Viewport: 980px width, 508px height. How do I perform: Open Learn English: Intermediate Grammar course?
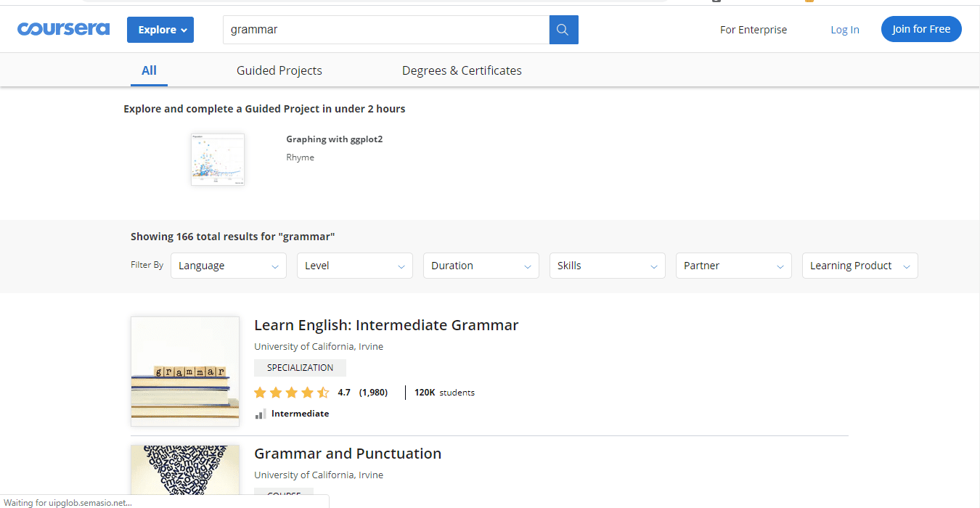click(386, 325)
